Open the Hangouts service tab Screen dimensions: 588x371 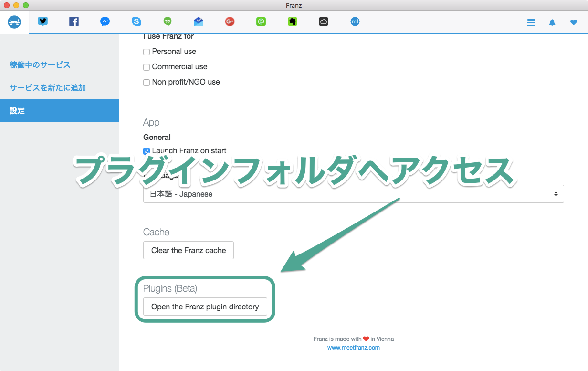168,21
